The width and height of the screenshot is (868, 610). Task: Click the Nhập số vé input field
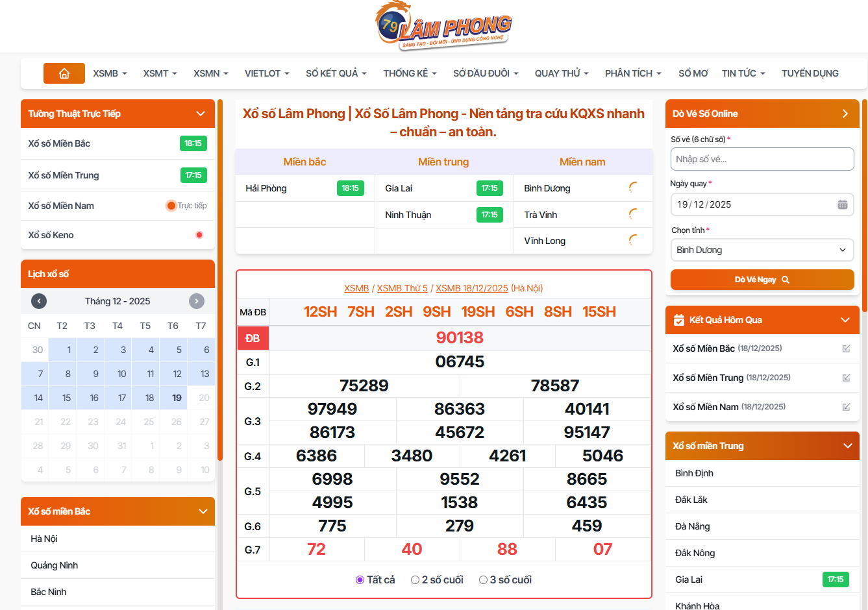tap(762, 159)
